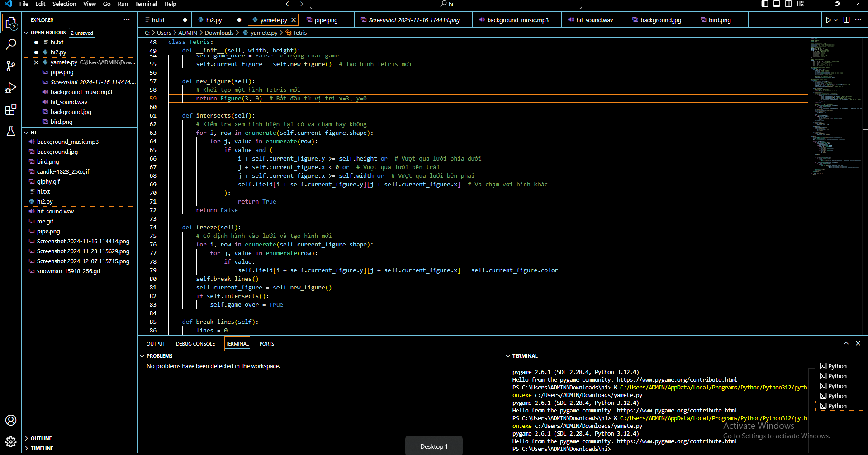Image resolution: width=868 pixels, height=455 pixels.
Task: Open the Desktop 1 virtual desktop button
Action: (434, 446)
